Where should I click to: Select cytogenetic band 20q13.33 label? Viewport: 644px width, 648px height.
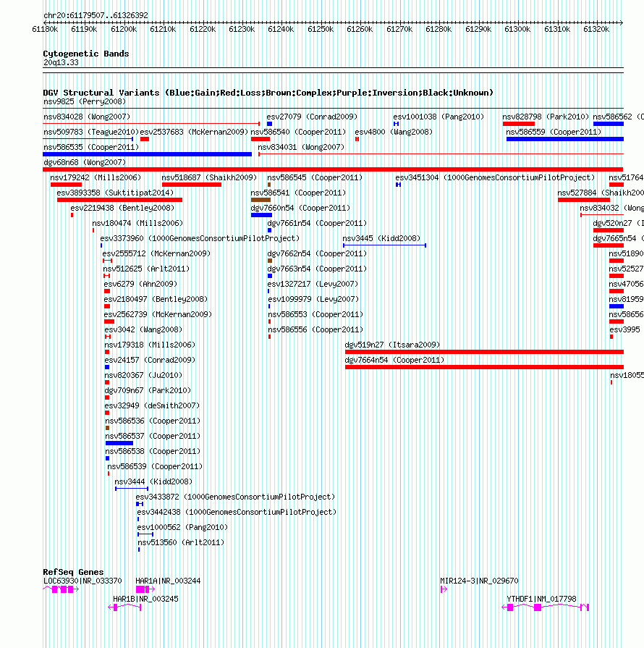(x=61, y=63)
